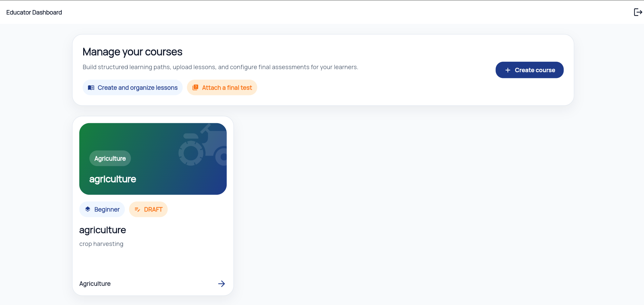Screen dimensions: 644x305
Task: Click the layers icon inside the Beginner badge
Action: 88,209
